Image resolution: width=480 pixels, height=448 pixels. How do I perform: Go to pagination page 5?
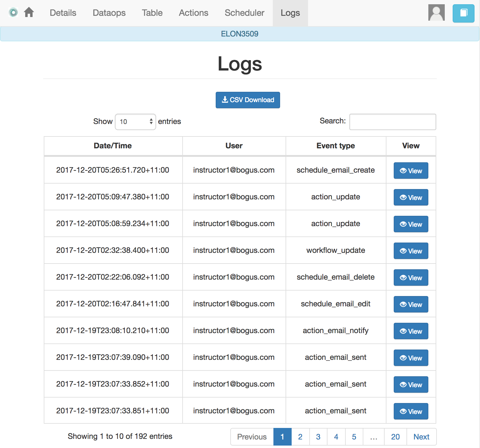pyautogui.click(x=354, y=437)
